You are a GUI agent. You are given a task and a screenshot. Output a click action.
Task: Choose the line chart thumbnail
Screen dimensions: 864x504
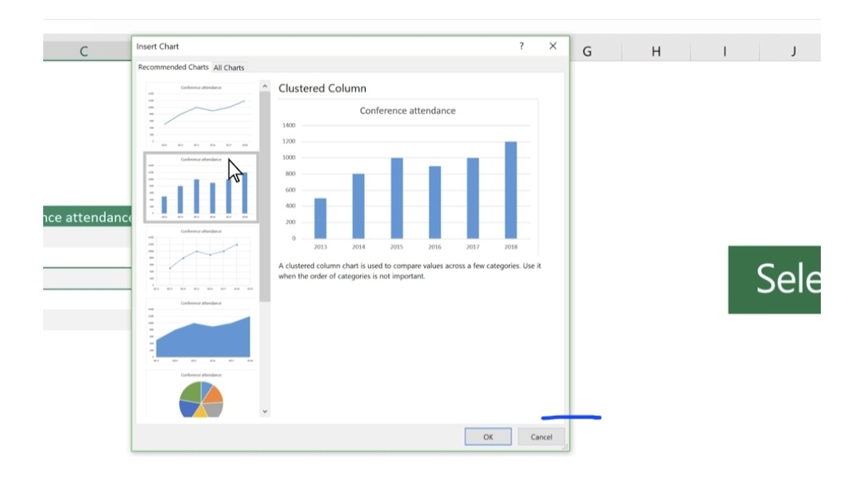(x=201, y=116)
